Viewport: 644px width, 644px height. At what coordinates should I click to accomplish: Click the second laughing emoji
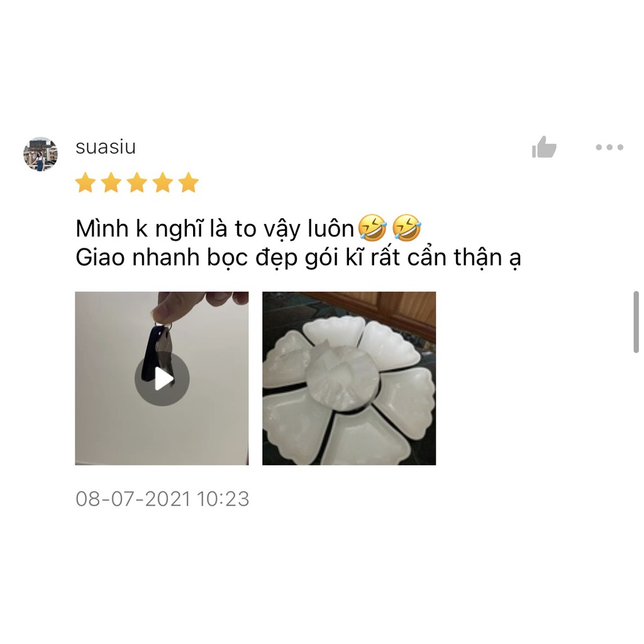pyautogui.click(x=407, y=227)
